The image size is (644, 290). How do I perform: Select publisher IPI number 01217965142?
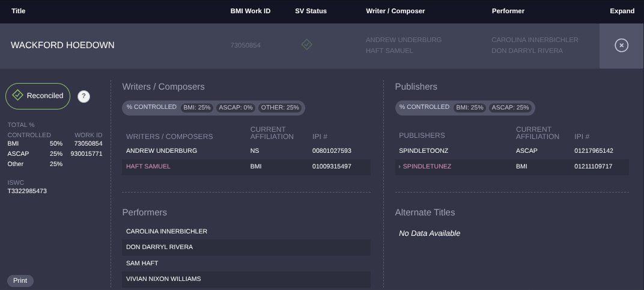(x=594, y=151)
